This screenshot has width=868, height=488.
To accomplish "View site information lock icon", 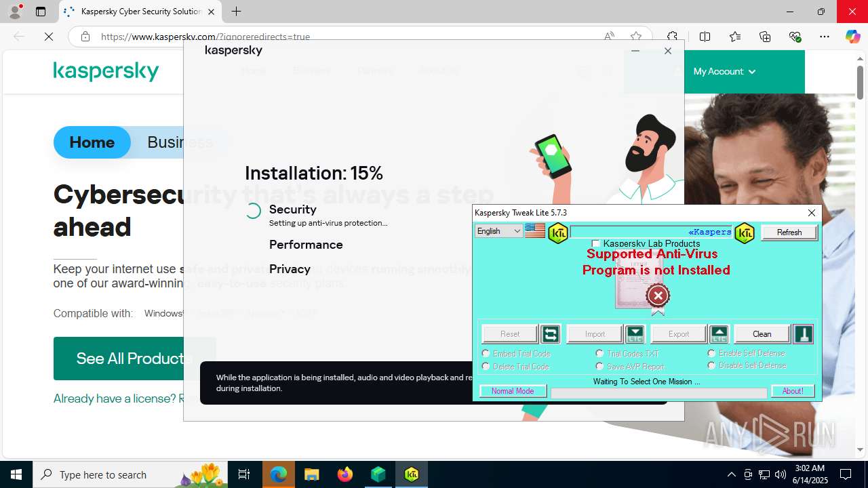I will 85,37.
